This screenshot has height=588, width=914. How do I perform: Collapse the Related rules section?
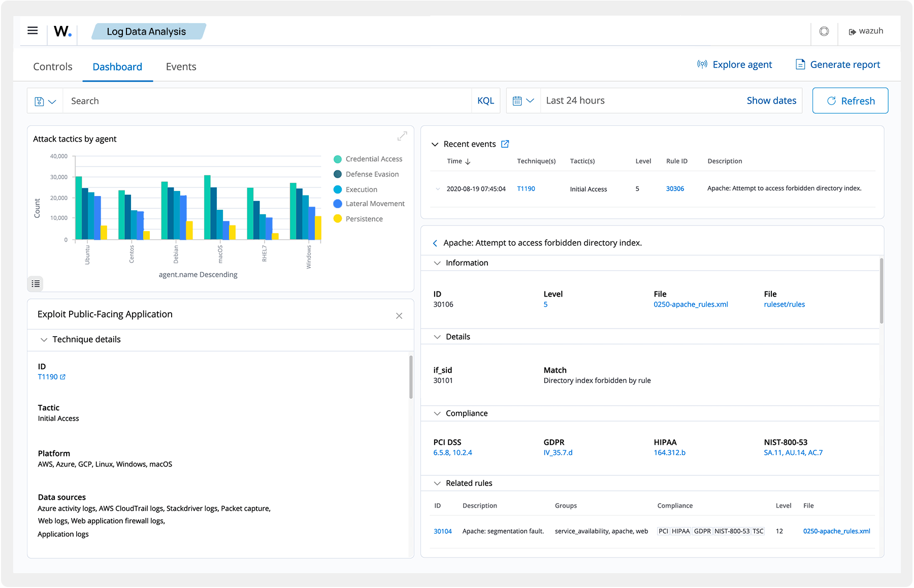(x=437, y=483)
